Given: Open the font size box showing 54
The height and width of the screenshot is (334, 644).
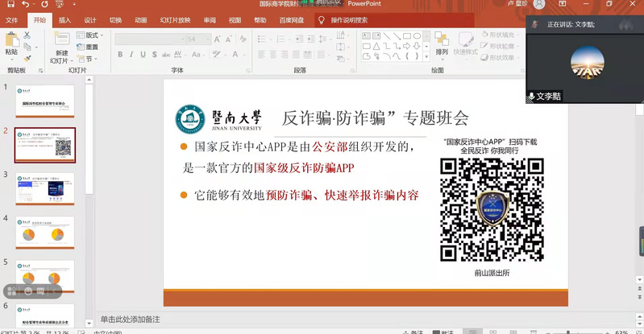Looking at the screenshot, I should click(x=198, y=39).
